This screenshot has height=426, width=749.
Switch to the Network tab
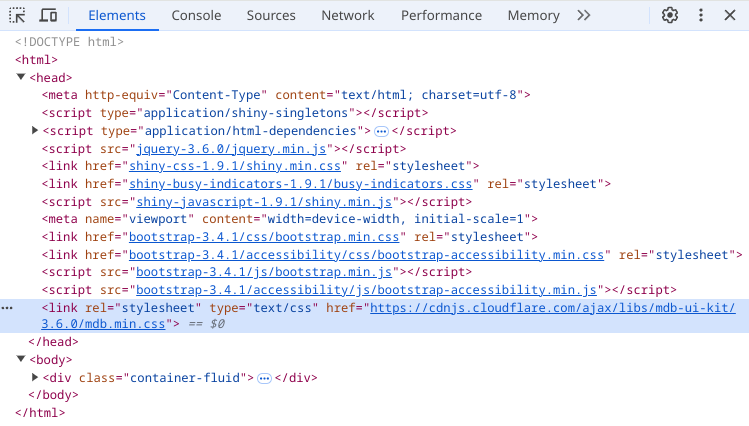347,15
